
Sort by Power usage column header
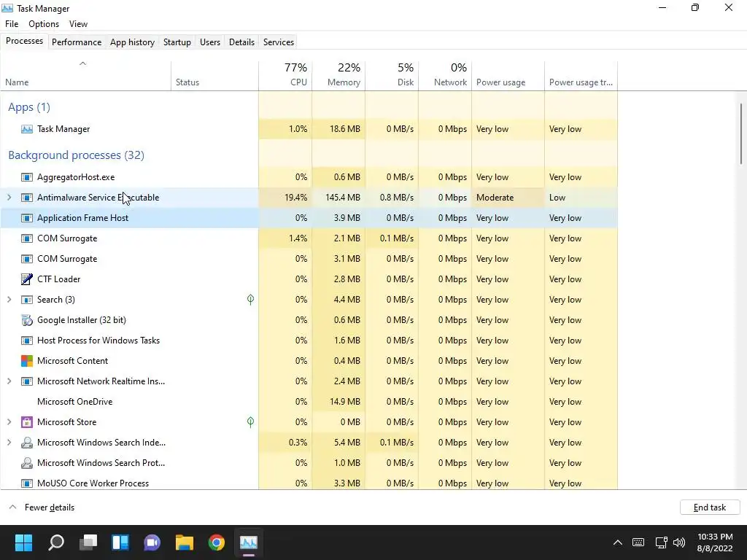[508, 76]
